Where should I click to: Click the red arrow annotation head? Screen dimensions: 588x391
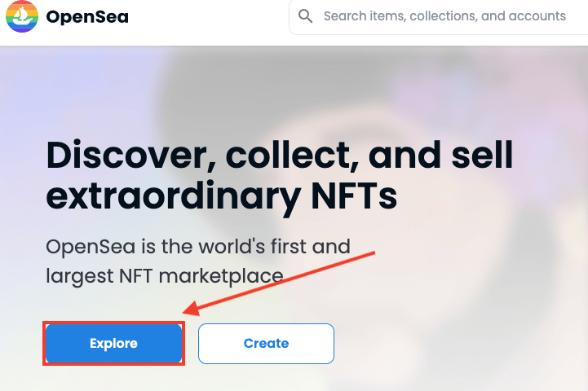192,310
